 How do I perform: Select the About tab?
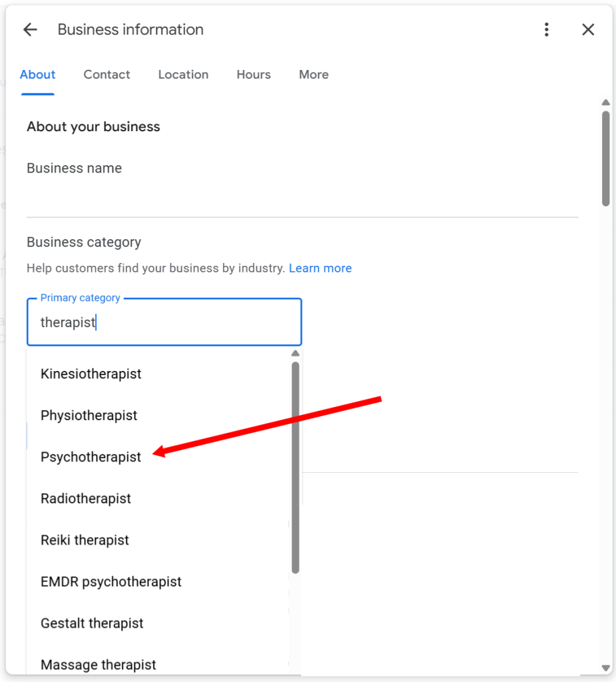tap(37, 75)
